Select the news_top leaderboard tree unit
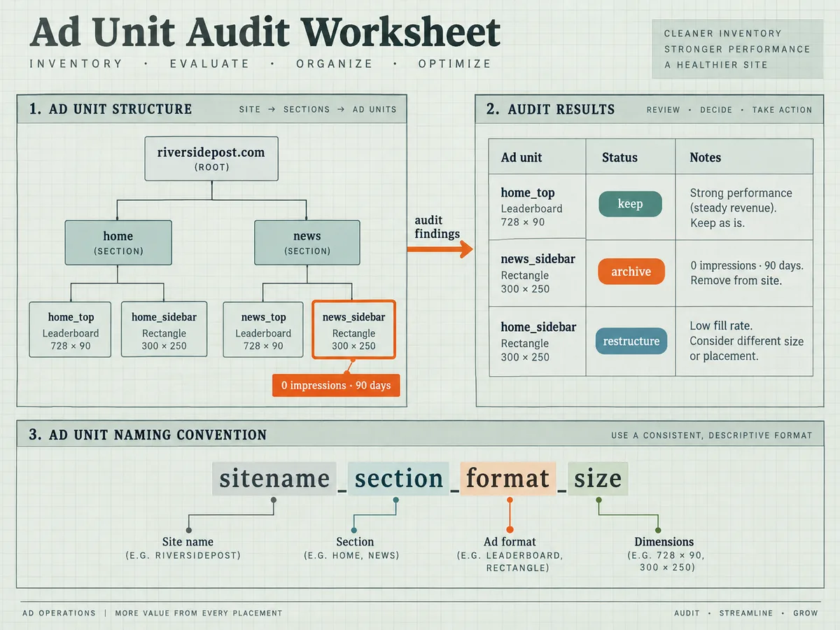 [263, 330]
